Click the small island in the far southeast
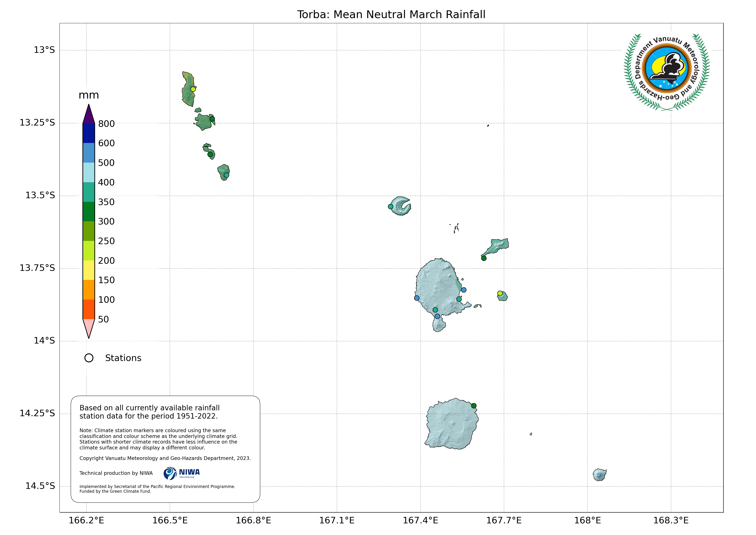The image size is (756, 535). [x=599, y=475]
